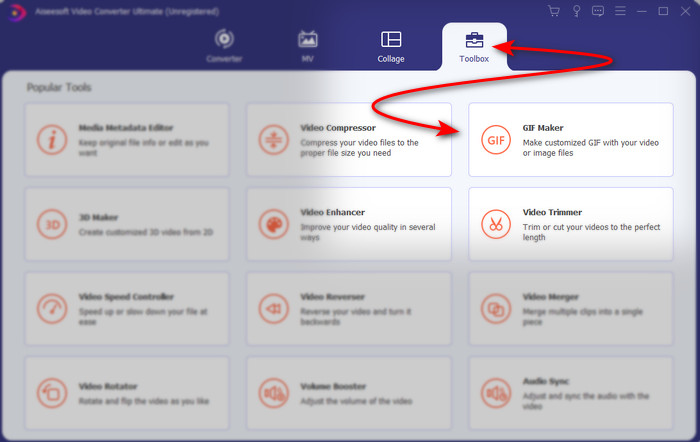The height and width of the screenshot is (442, 700).
Task: Open the Video Merger tool
Action: coord(570,309)
